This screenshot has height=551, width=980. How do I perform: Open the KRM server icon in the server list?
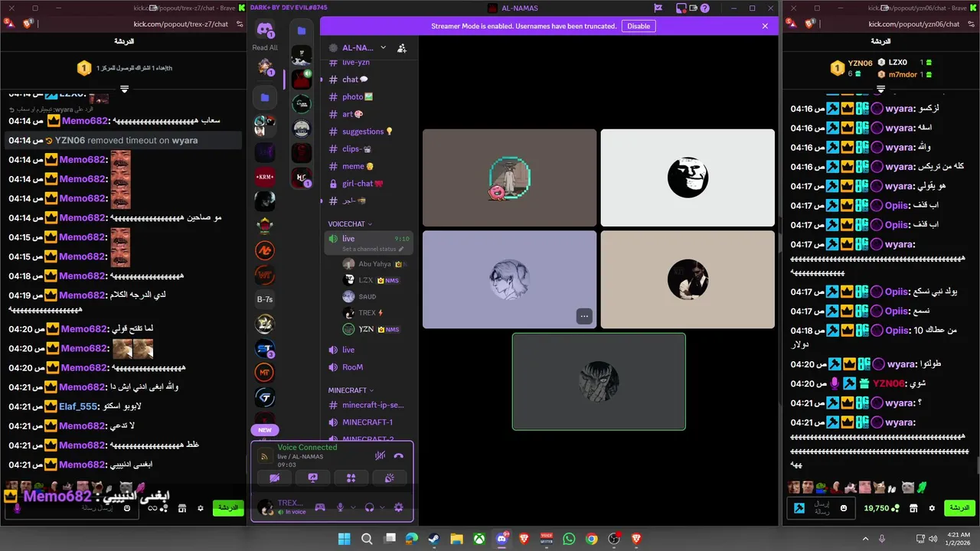[265, 177]
